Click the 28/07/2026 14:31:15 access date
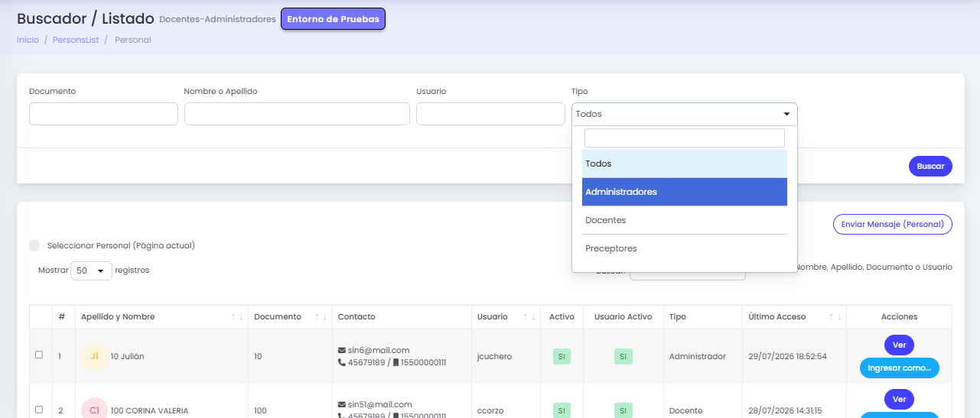Screen dimensions: 980x418 click(785, 410)
